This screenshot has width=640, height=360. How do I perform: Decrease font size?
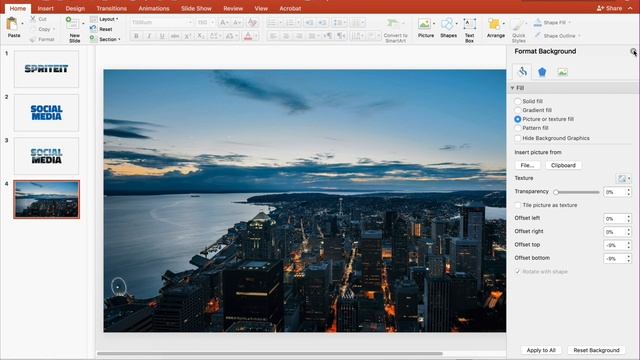point(237,22)
